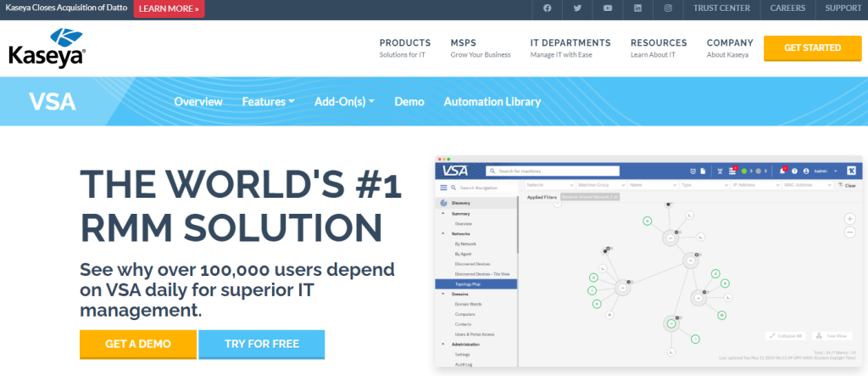The height and width of the screenshot is (376, 868).
Task: Click the server list icon with red badge
Action: click(732, 171)
